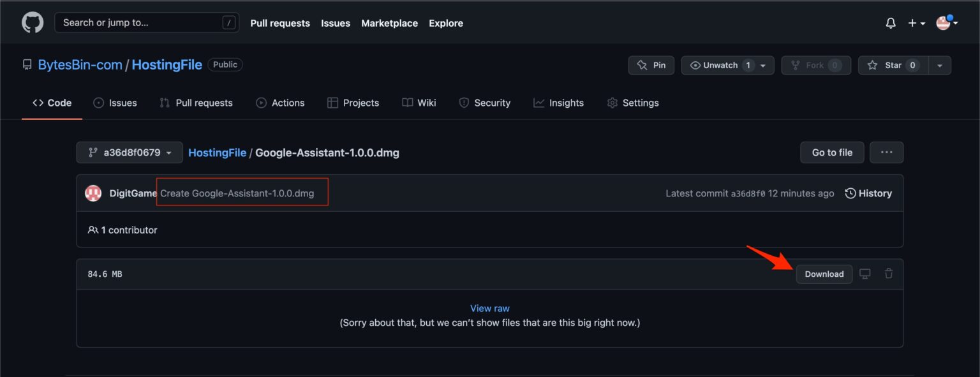
Task: Open Insights using the graph icon
Action: pos(539,102)
